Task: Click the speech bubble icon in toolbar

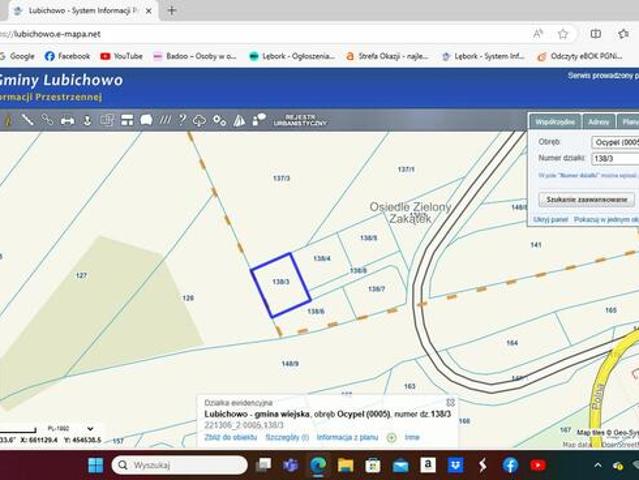Action: point(146,120)
